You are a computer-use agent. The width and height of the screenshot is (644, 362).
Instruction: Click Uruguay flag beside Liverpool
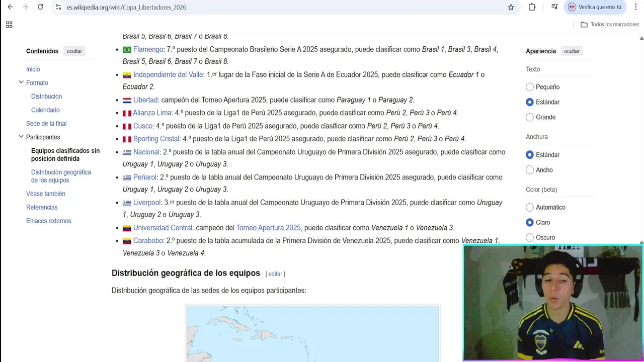tap(127, 203)
